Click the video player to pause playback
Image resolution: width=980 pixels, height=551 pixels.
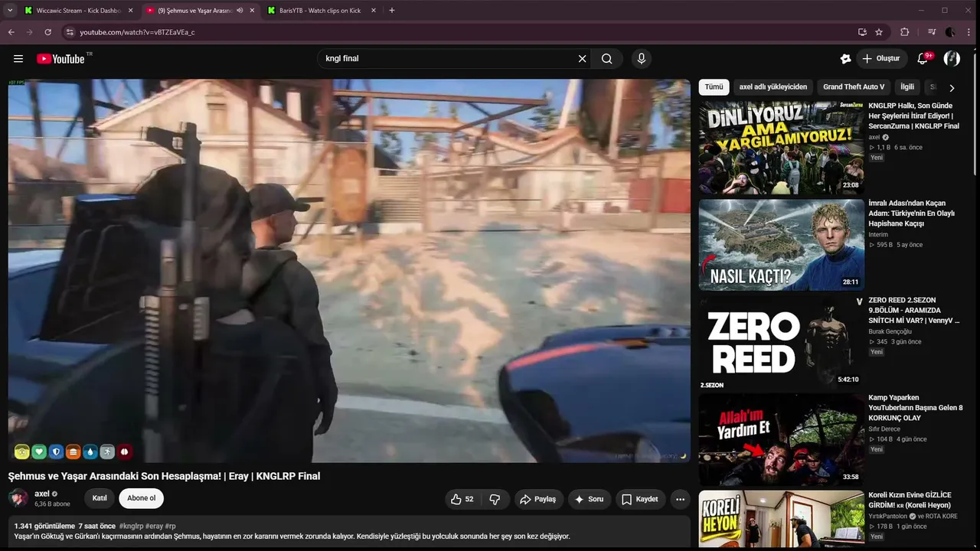click(349, 271)
